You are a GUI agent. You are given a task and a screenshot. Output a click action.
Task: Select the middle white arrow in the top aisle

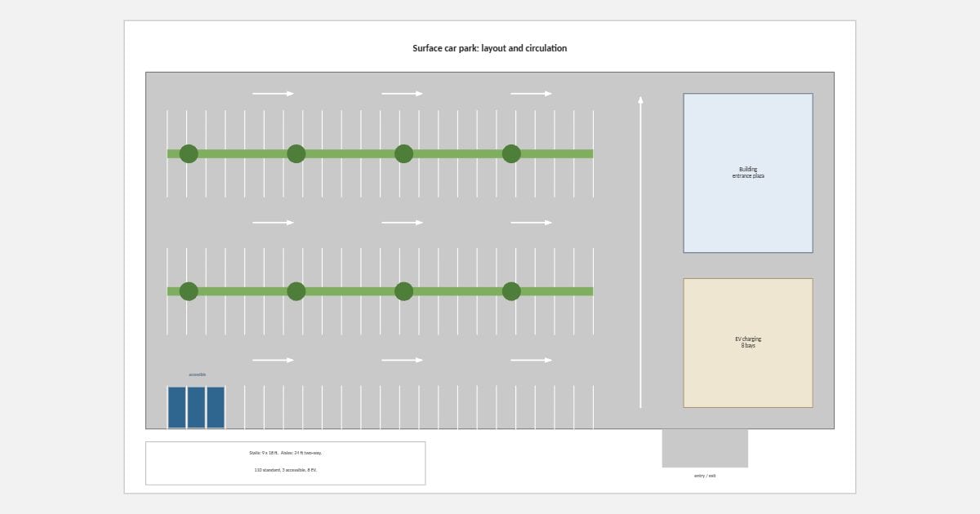click(403, 94)
